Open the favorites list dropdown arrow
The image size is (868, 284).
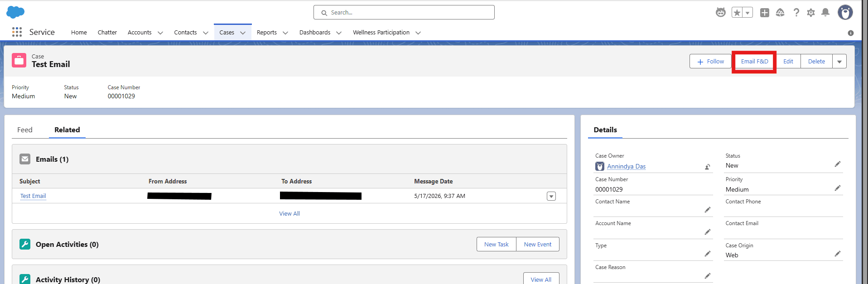(x=748, y=13)
